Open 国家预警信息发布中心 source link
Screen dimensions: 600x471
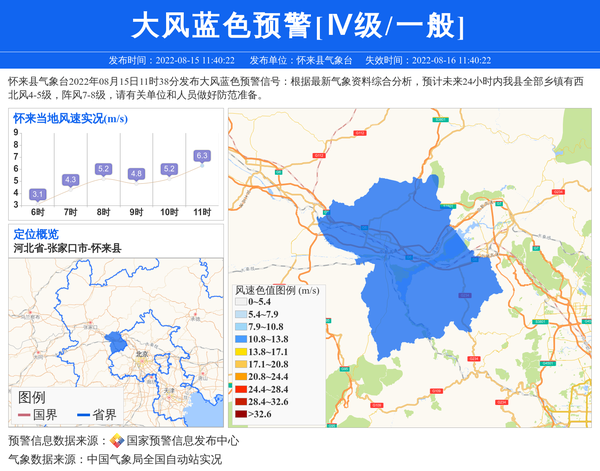point(182,441)
